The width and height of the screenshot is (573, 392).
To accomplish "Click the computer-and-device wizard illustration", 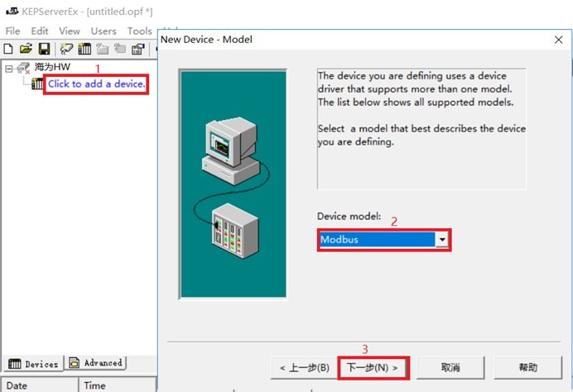I will click(234, 184).
